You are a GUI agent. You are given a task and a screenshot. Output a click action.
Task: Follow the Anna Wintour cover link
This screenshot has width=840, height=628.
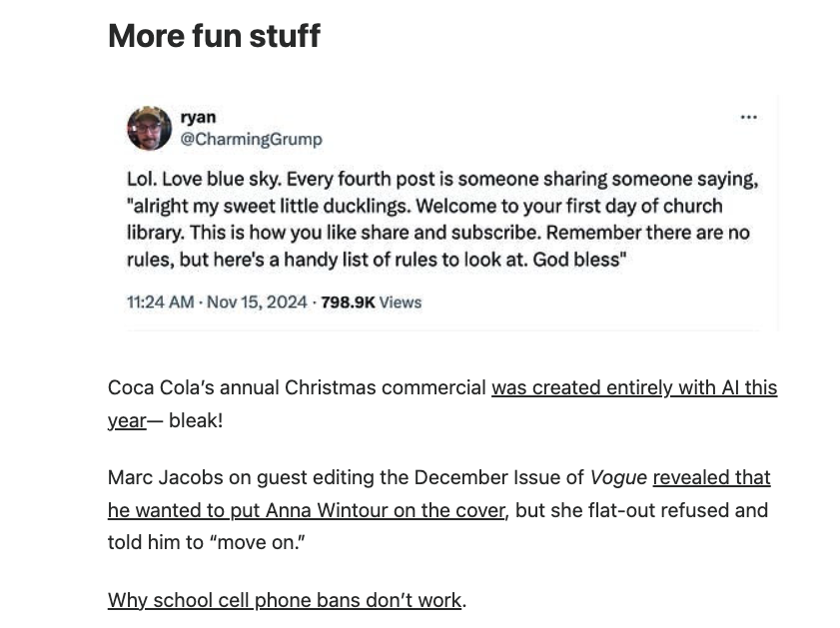click(x=306, y=510)
